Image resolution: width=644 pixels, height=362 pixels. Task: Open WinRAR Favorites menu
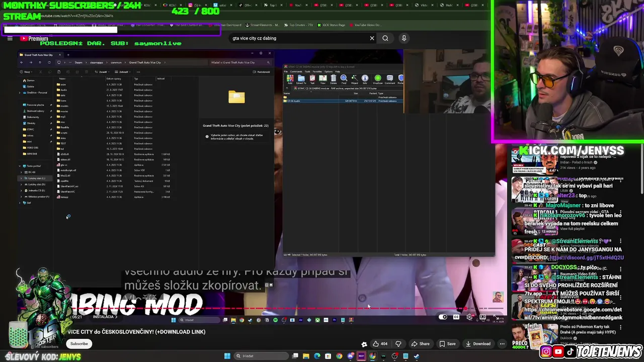[317, 71]
